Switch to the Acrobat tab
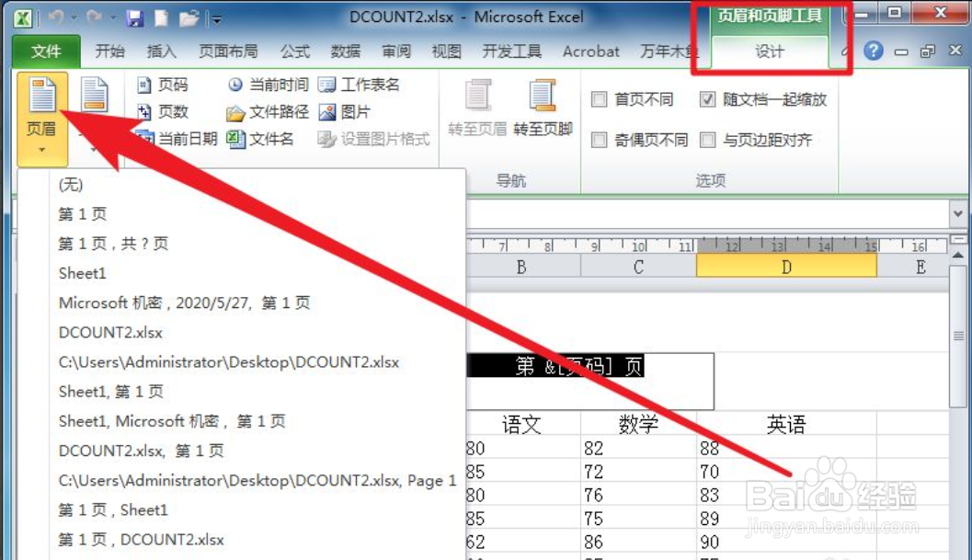972x560 pixels. click(x=590, y=51)
